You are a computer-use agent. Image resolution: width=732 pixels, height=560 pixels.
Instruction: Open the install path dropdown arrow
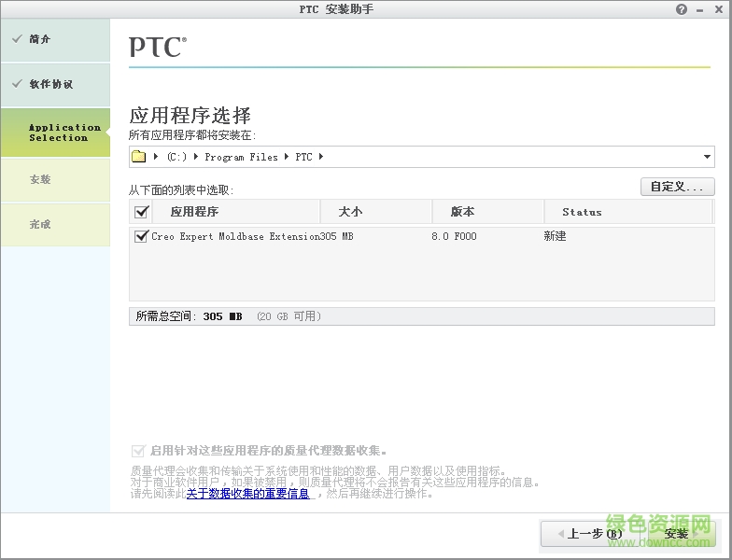coord(707,157)
